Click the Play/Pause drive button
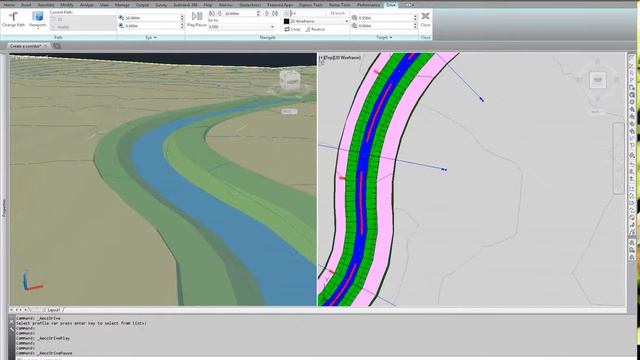 click(197, 20)
